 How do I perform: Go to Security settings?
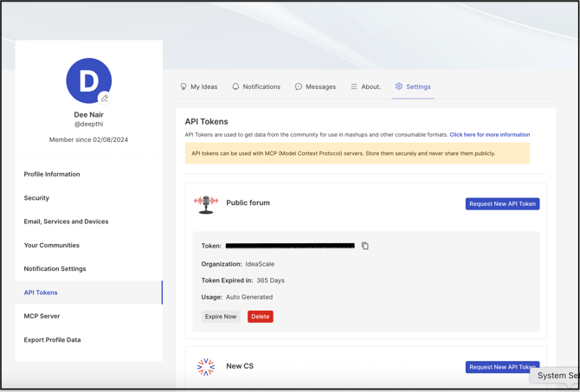click(x=36, y=198)
